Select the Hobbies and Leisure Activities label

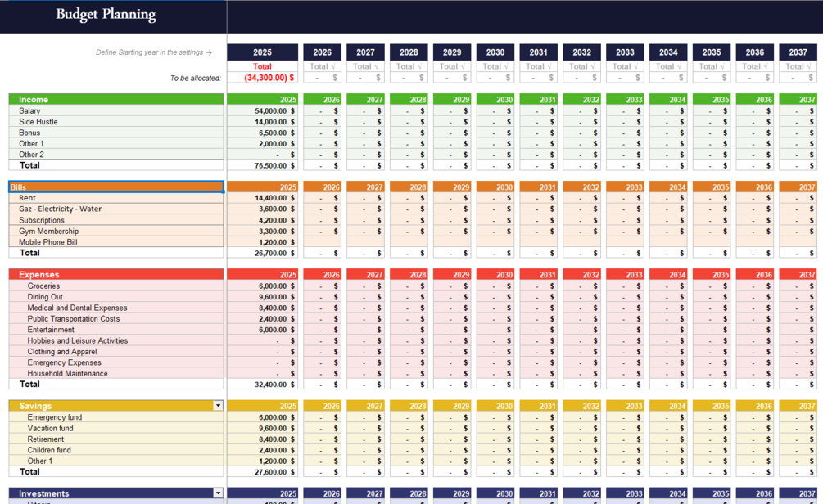pos(78,341)
